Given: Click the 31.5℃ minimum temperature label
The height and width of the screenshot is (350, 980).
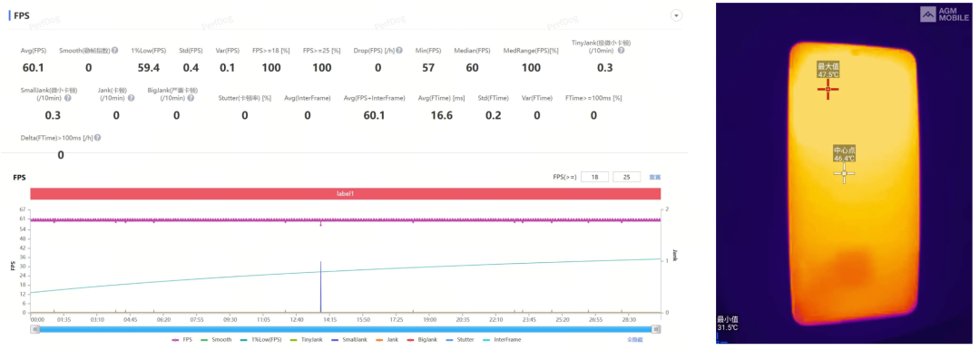Looking at the screenshot, I should coord(728,326).
